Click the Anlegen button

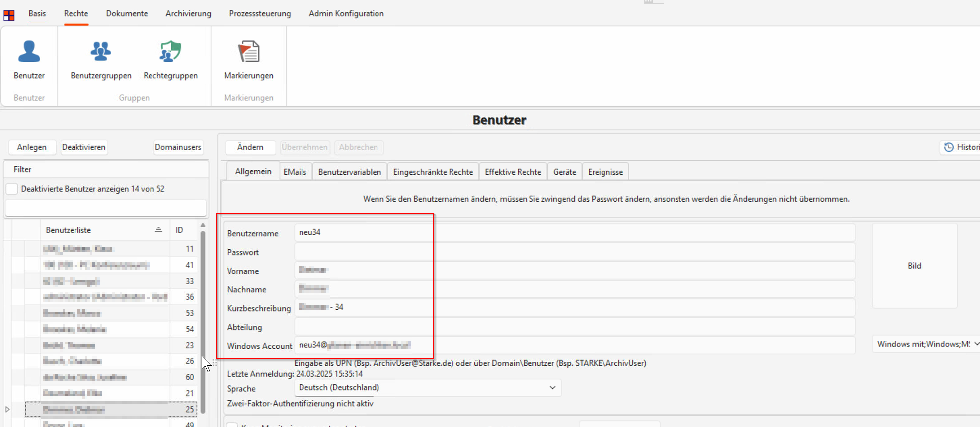(32, 147)
